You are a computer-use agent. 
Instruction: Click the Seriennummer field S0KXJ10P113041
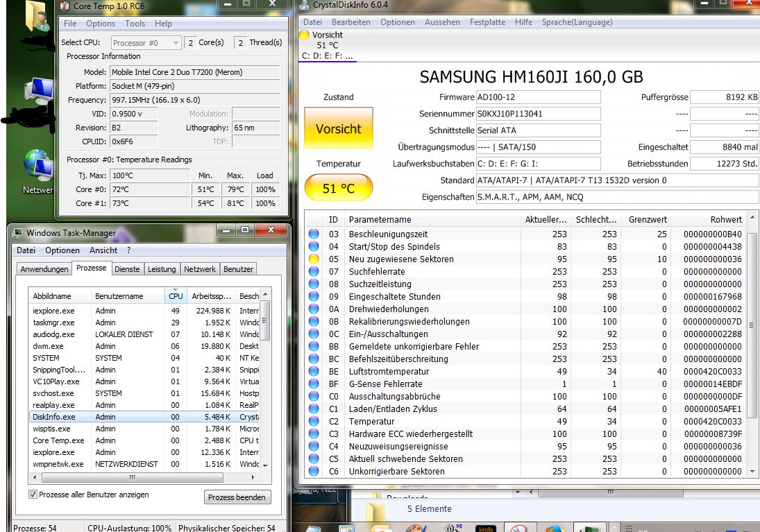[538, 114]
